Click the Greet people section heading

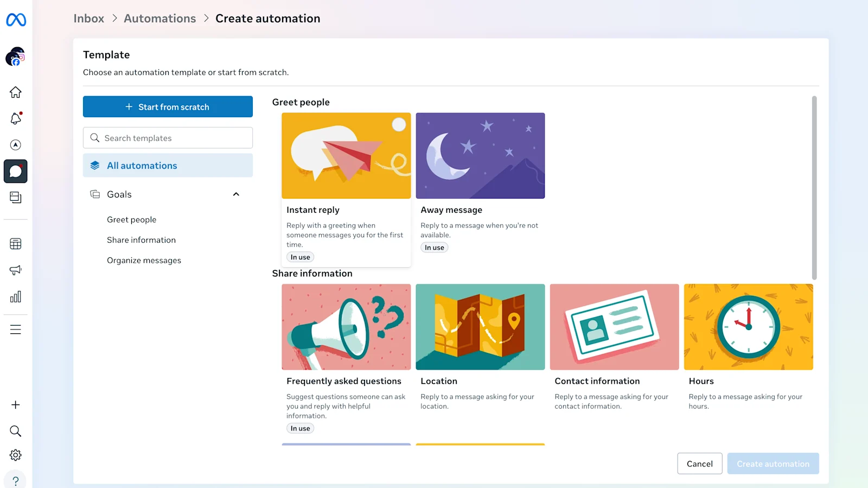301,102
